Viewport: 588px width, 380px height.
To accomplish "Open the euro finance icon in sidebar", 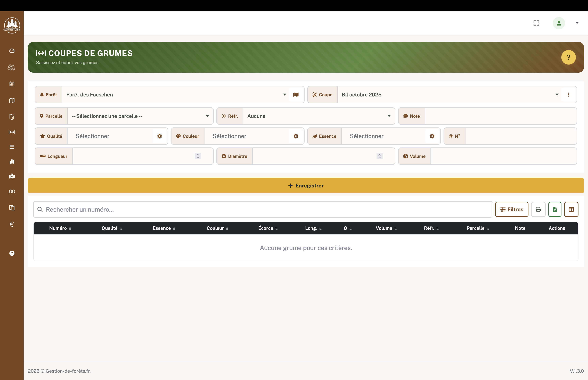I will (12, 224).
